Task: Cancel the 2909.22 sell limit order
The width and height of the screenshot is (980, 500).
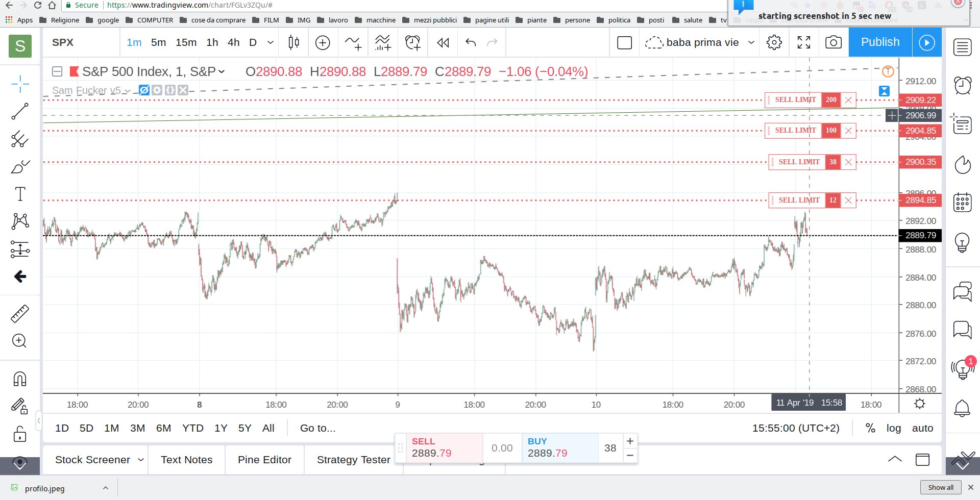Action: [x=848, y=100]
